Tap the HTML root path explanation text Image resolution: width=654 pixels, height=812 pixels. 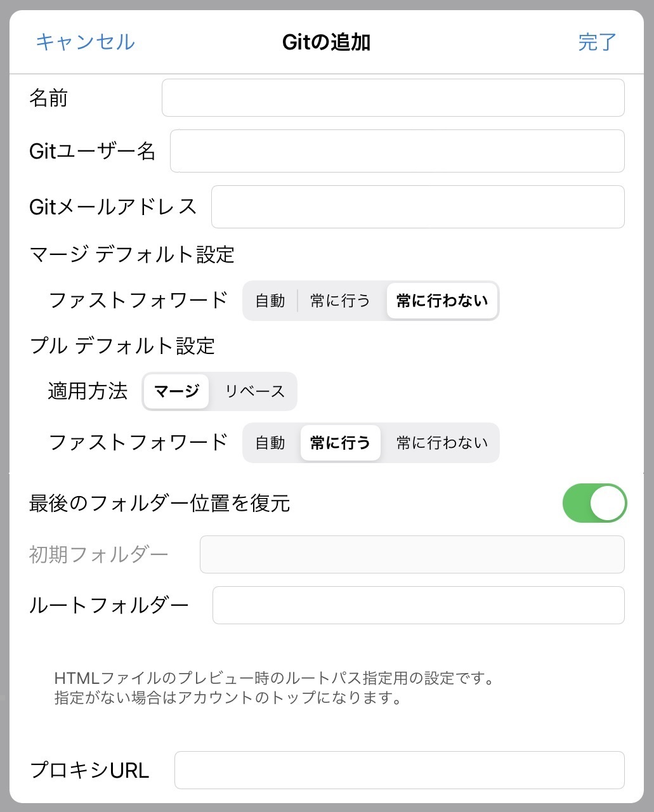click(274, 688)
